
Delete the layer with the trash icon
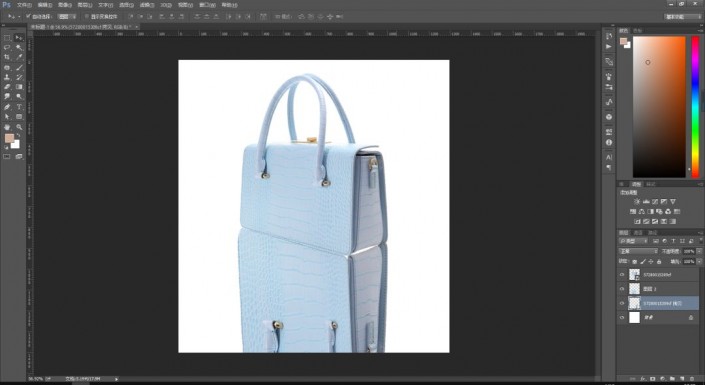692,379
